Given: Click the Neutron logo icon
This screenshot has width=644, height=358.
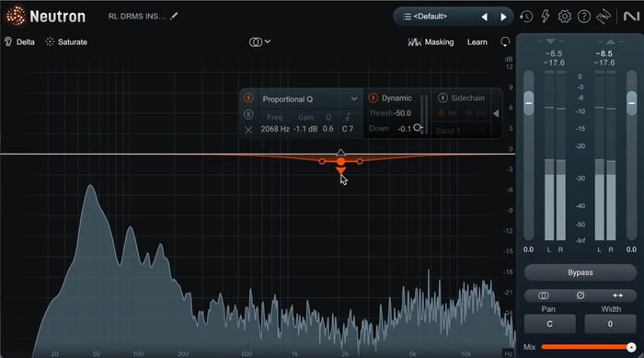Looking at the screenshot, I should pyautogui.click(x=16, y=17).
